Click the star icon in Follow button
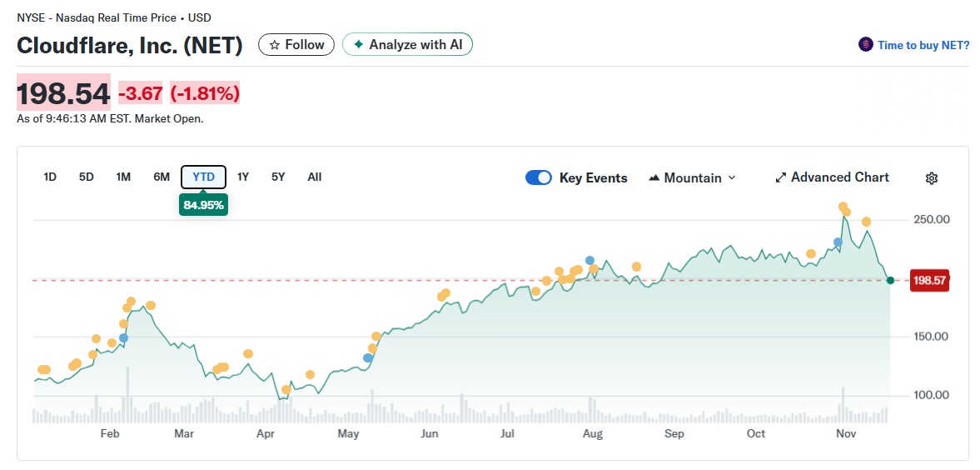Viewport: 980px width, 470px height. pyautogui.click(x=274, y=45)
